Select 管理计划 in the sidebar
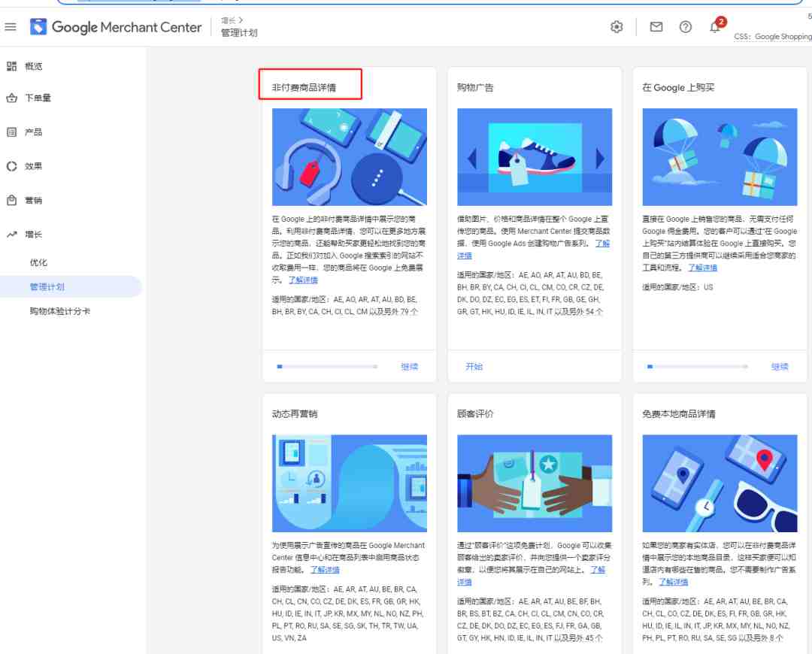Screen dimensions: 812x654 point(71,287)
